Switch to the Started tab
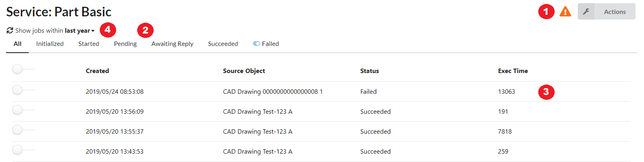This screenshot has width=644, height=162. pos(89,44)
